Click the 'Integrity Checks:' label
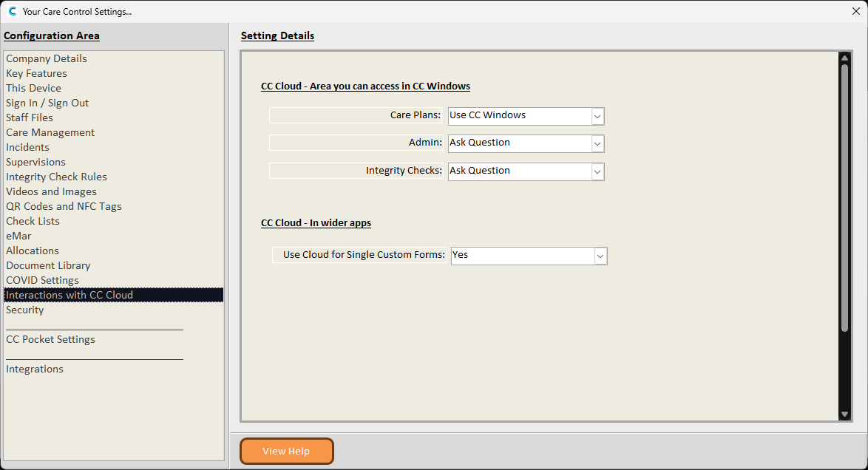Image resolution: width=868 pixels, height=470 pixels. click(x=404, y=171)
